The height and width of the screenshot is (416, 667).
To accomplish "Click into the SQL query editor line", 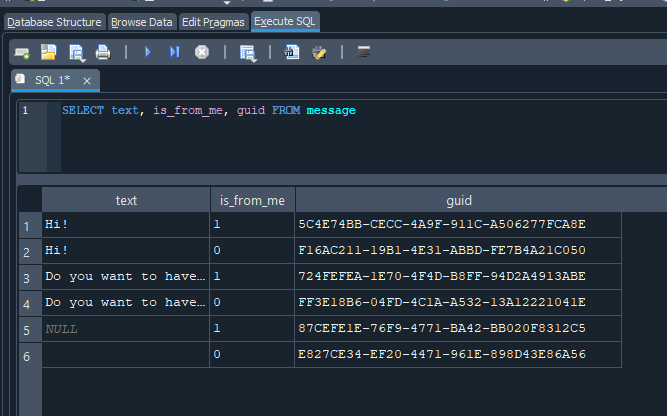I will [x=208, y=111].
